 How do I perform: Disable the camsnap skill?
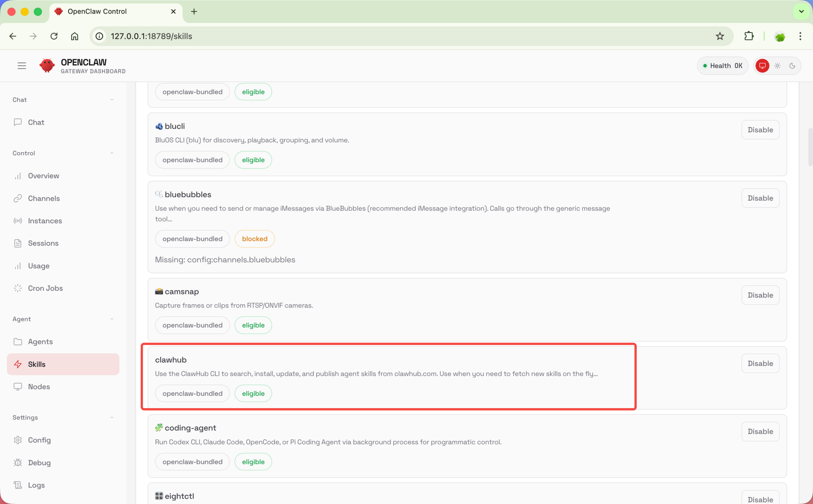760,295
